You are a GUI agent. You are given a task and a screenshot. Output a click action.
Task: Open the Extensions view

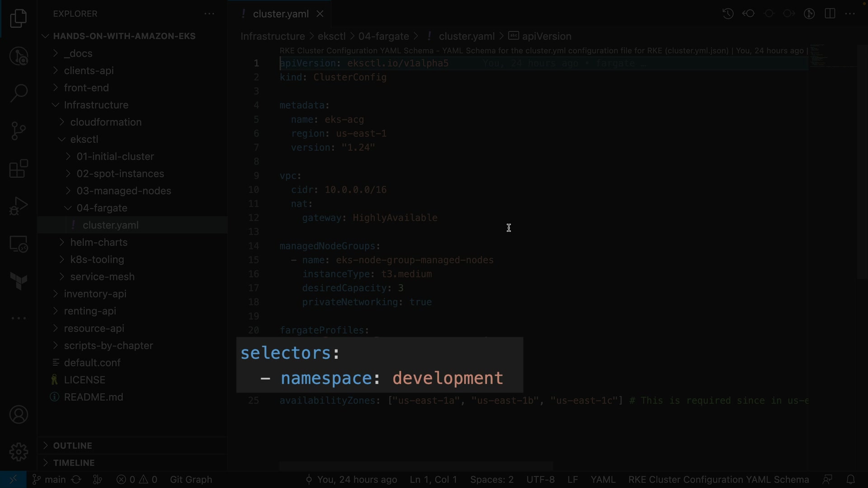(x=19, y=169)
